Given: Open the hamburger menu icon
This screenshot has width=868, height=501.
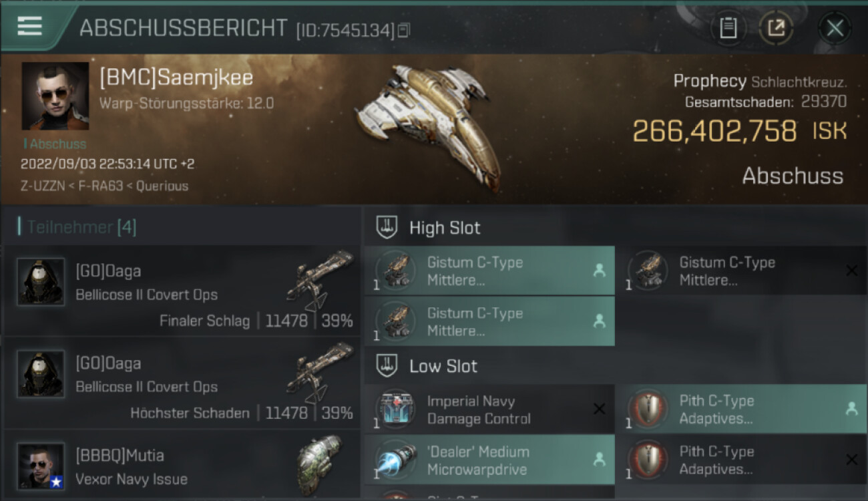Looking at the screenshot, I should [x=30, y=26].
